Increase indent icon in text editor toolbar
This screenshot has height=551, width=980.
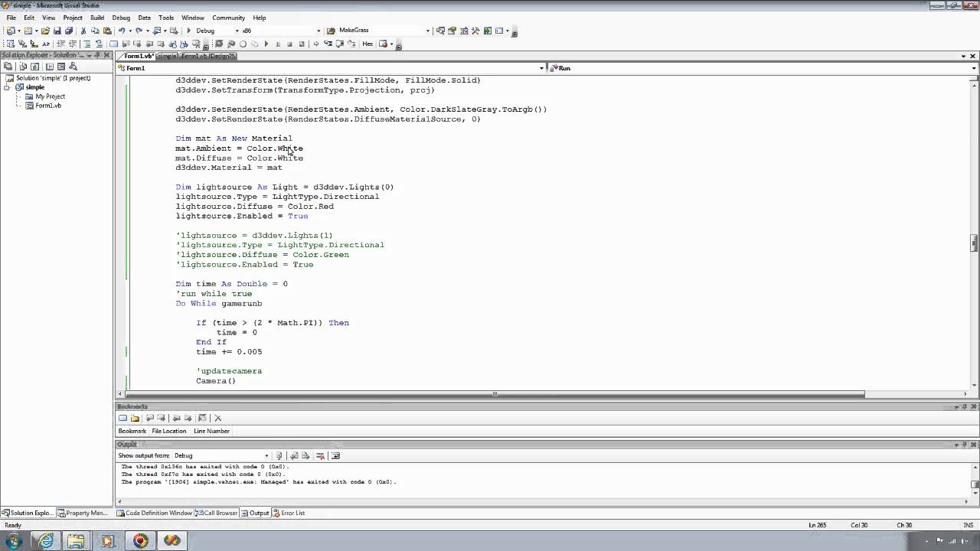coord(73,44)
